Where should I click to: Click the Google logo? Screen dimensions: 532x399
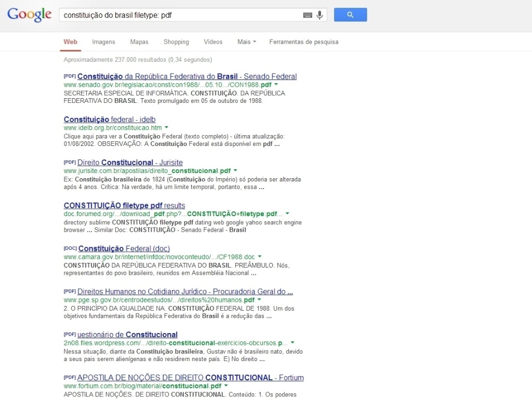click(x=29, y=15)
